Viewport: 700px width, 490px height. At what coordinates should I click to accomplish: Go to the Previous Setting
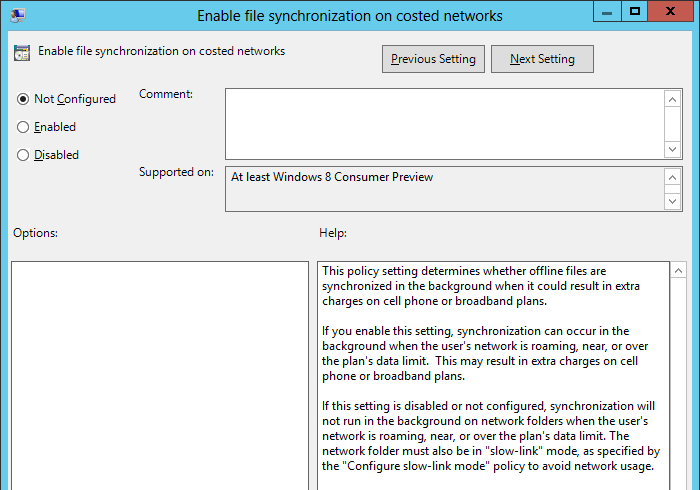point(433,59)
